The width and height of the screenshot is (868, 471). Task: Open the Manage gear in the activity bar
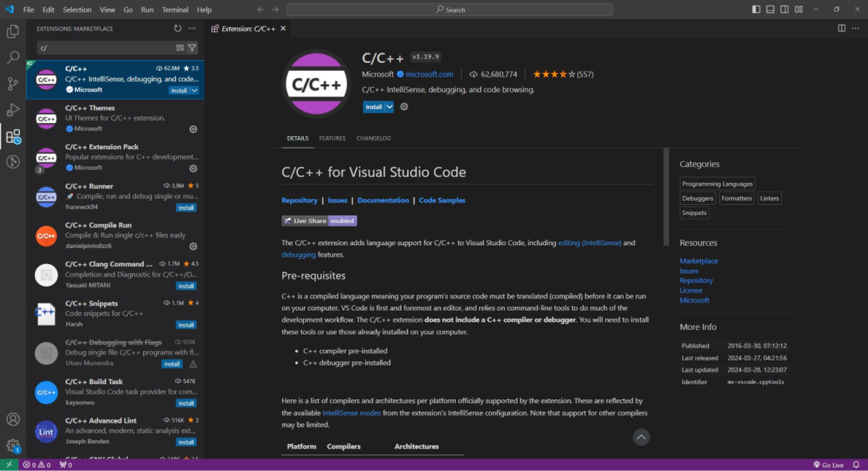pos(12,445)
